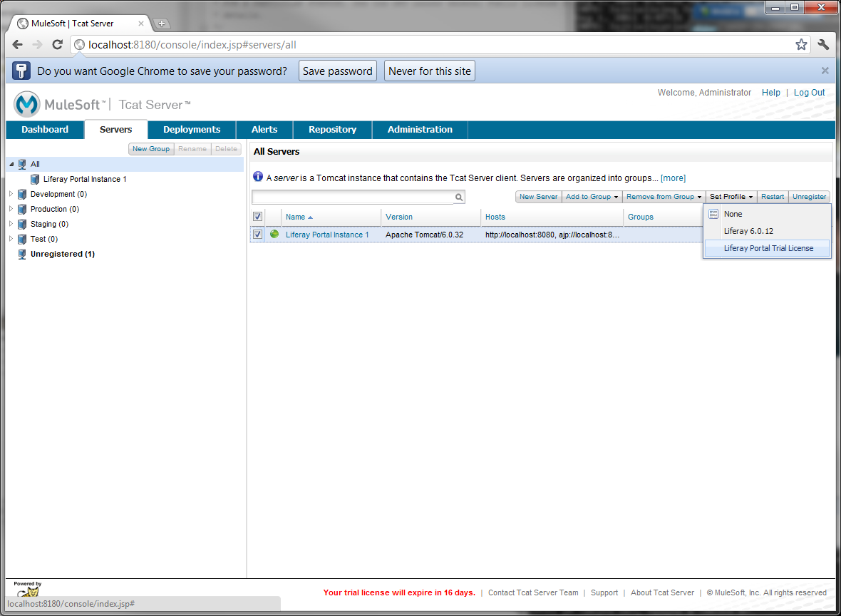Bookmark the page with the star icon

click(801, 44)
